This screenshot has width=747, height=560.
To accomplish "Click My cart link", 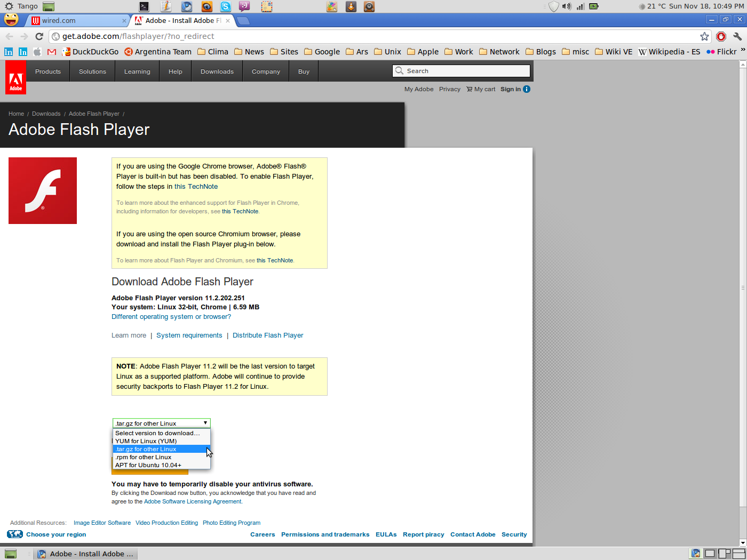I will (x=481, y=89).
